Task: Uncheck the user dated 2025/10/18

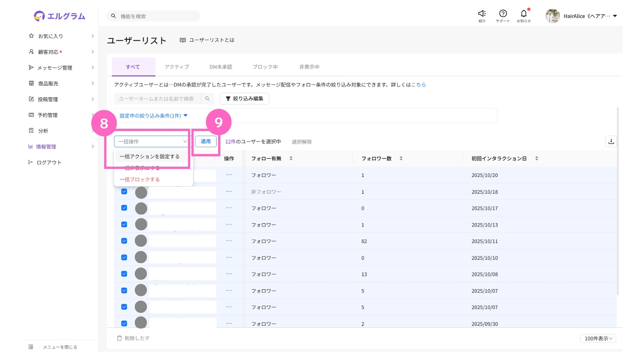Action: (x=124, y=191)
